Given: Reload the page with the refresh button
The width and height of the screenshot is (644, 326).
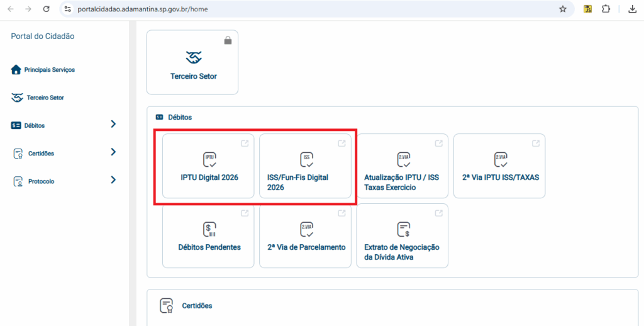Looking at the screenshot, I should click(x=46, y=9).
